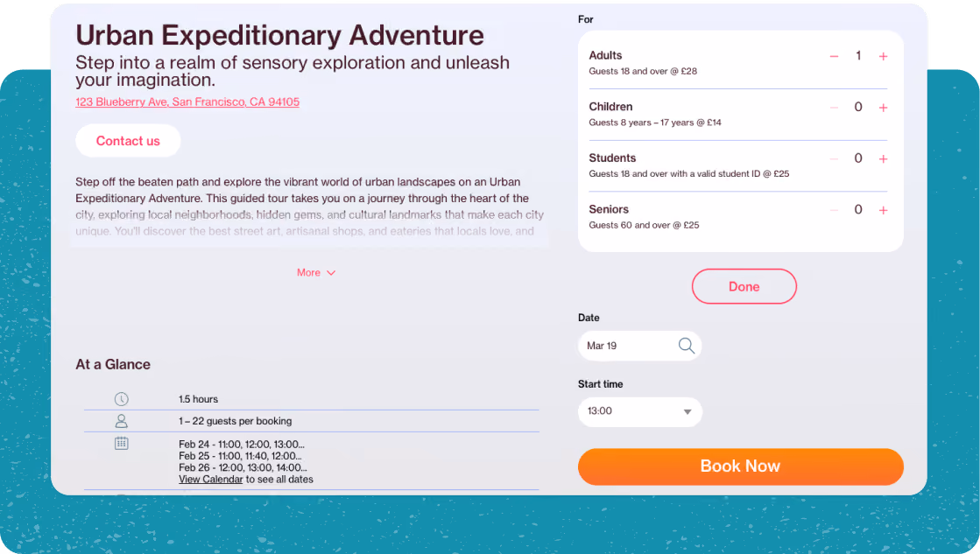980x554 pixels.
Task: Click the calendar dates icon
Action: [121, 444]
